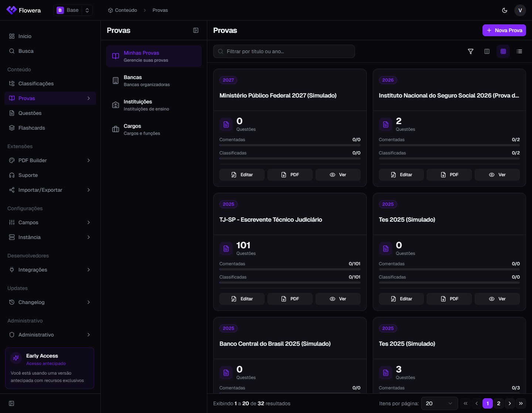Click Comentadas progress bar of TJ-SP card
This screenshot has width=532, height=413.
290,269
